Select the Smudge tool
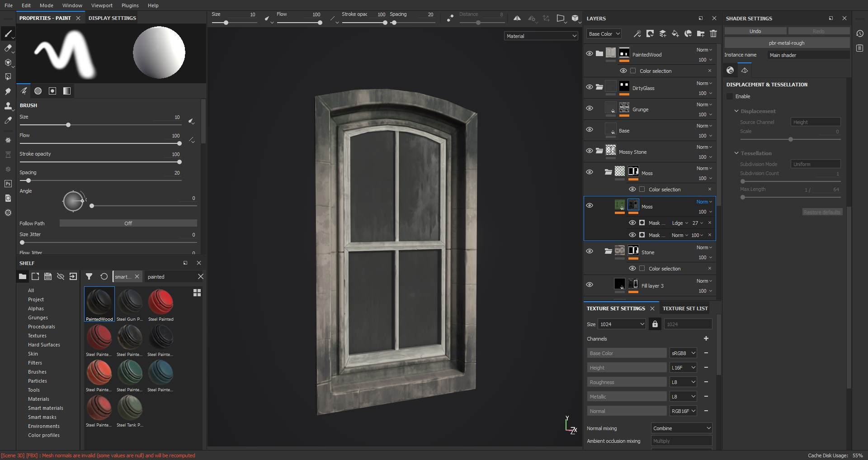Image resolution: width=868 pixels, height=460 pixels. 8,91
